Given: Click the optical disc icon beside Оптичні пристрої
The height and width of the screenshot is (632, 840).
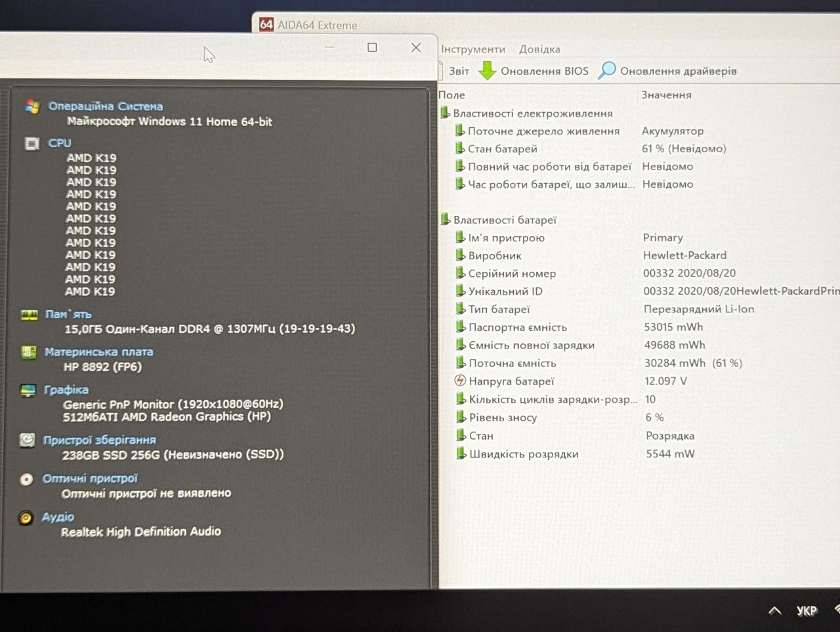Looking at the screenshot, I should (x=26, y=479).
